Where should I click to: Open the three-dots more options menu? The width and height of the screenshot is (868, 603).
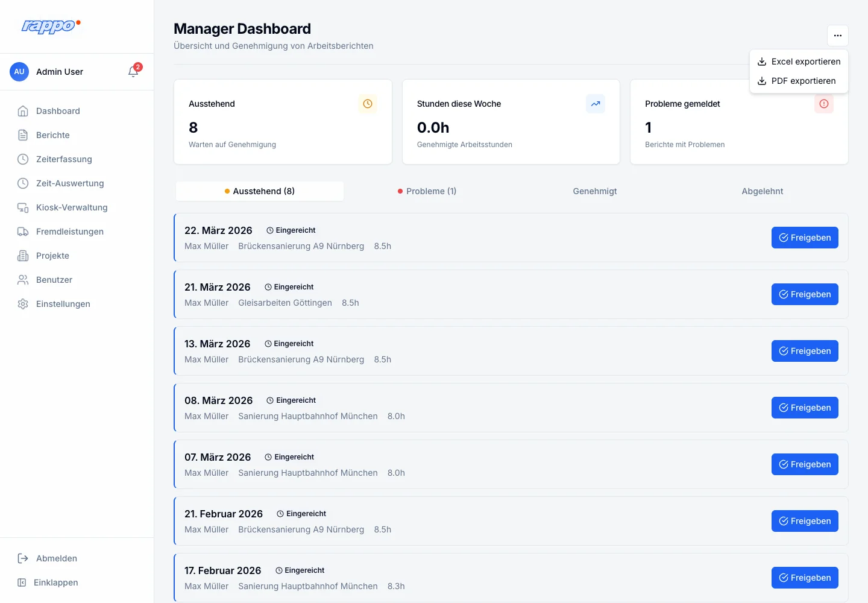838,36
